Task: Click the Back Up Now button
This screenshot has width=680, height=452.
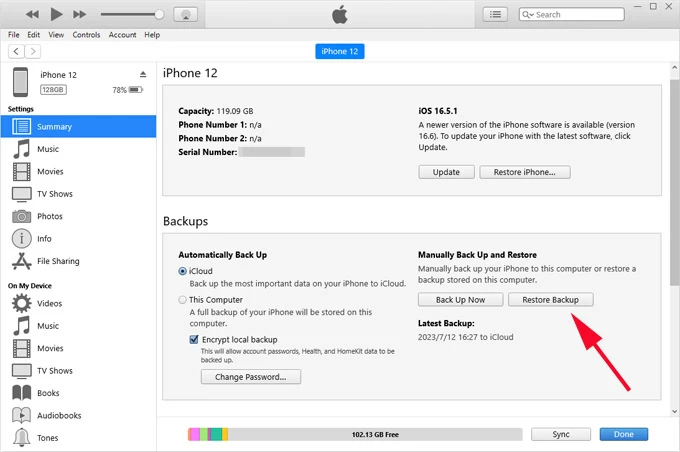Action: 460,299
